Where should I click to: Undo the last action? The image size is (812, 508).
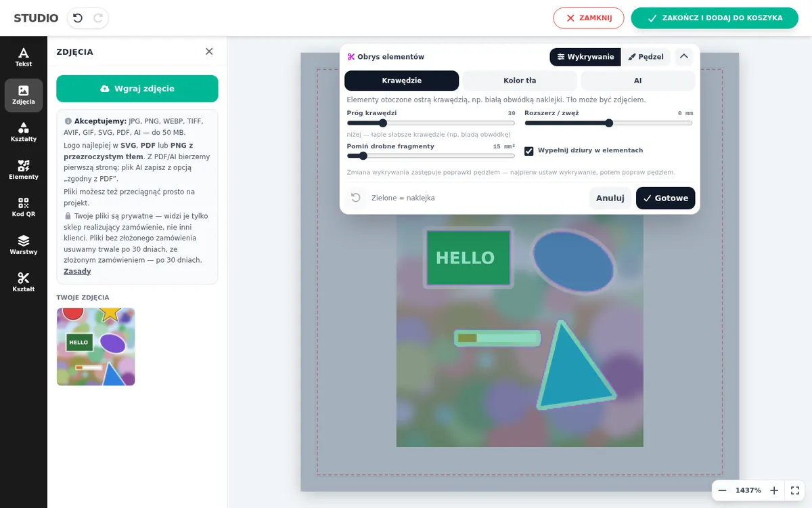click(78, 18)
